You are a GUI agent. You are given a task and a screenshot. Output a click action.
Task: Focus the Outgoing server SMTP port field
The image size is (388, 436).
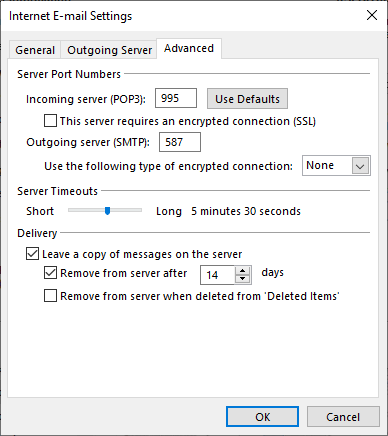(180, 142)
